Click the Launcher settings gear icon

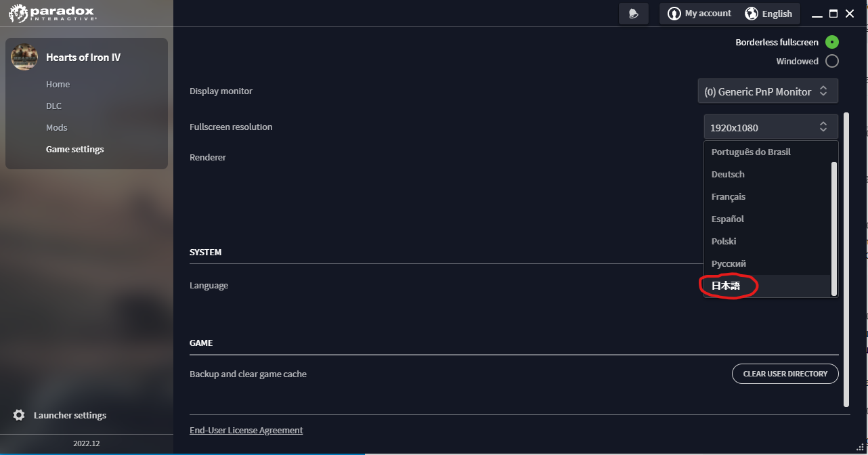tap(19, 415)
